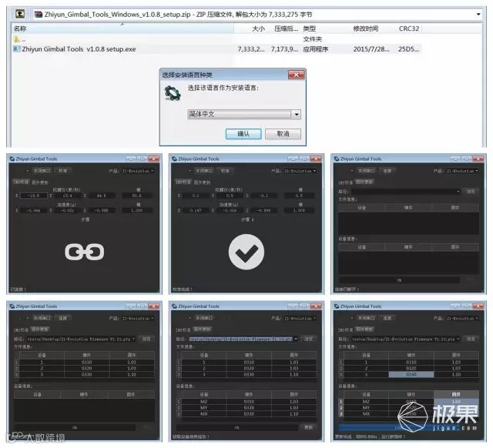Image resolution: width=493 pixels, height=448 pixels.
Task: Open the 简体中文 language dropdown
Action: pyautogui.click(x=297, y=115)
